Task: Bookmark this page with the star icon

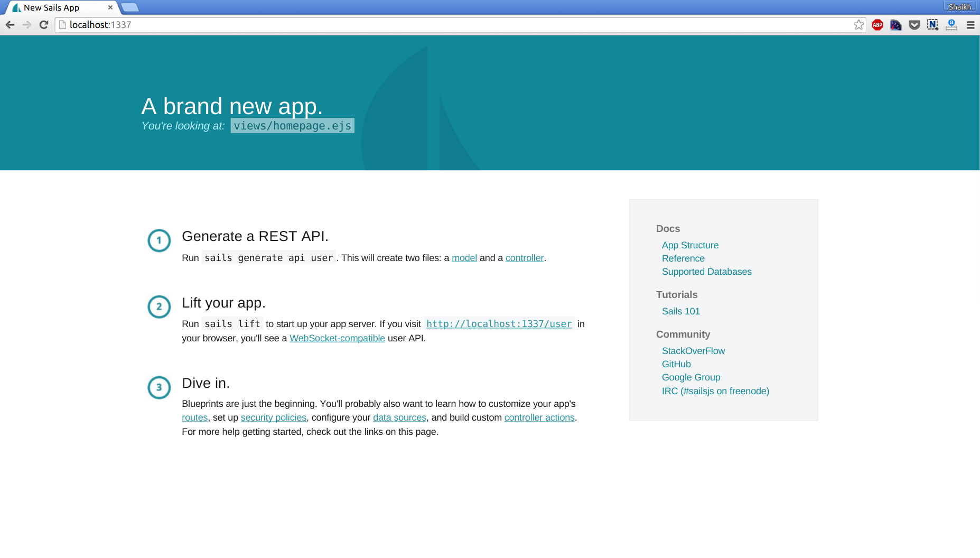Action: (x=858, y=25)
